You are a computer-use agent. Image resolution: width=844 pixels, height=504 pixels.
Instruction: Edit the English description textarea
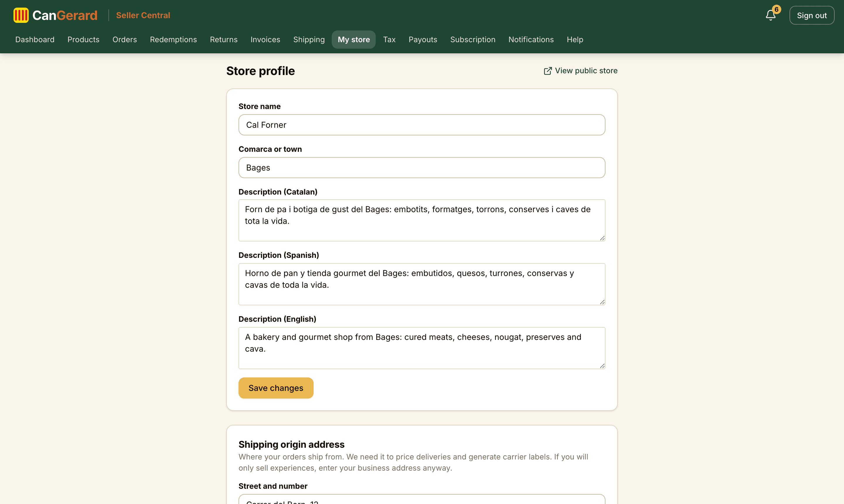pos(421,348)
